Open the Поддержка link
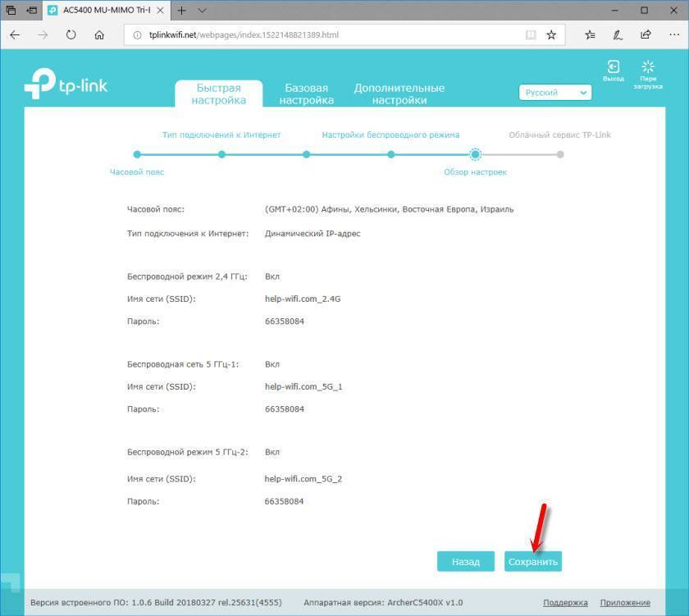 click(x=565, y=603)
